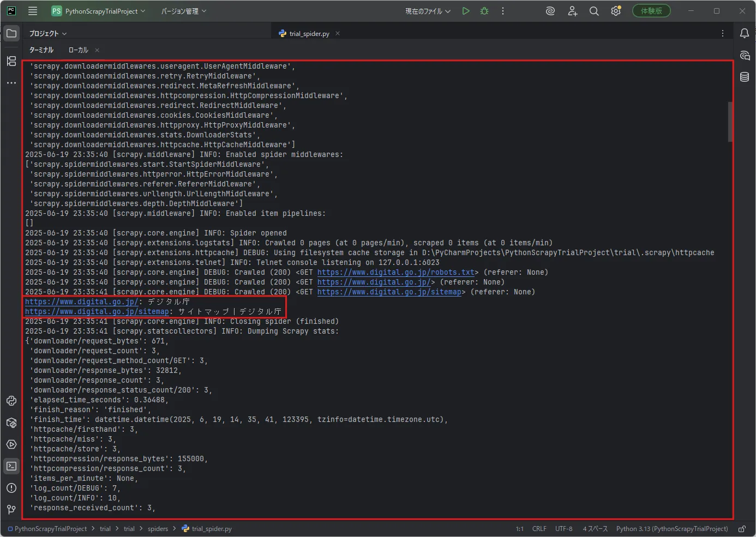
Task: Click the terminal vertical scrollbar thumb
Action: click(x=730, y=122)
